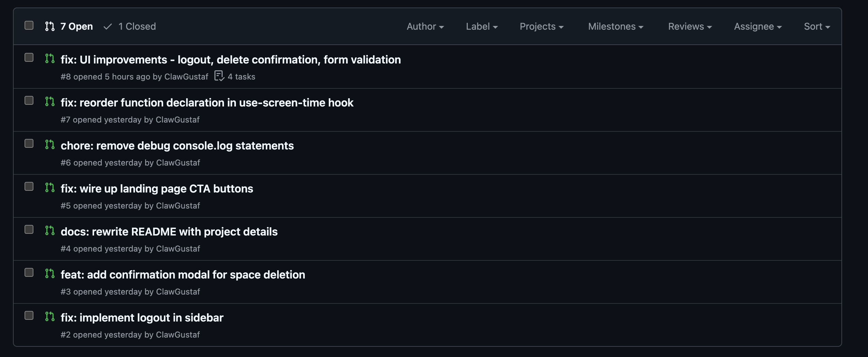Viewport: 868px width, 357px height.
Task: Check the checkbox for PR #8
Action: pyautogui.click(x=29, y=58)
